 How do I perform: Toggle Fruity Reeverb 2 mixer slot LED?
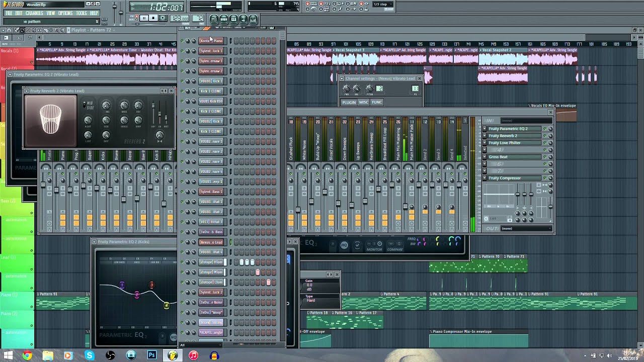tap(545, 136)
